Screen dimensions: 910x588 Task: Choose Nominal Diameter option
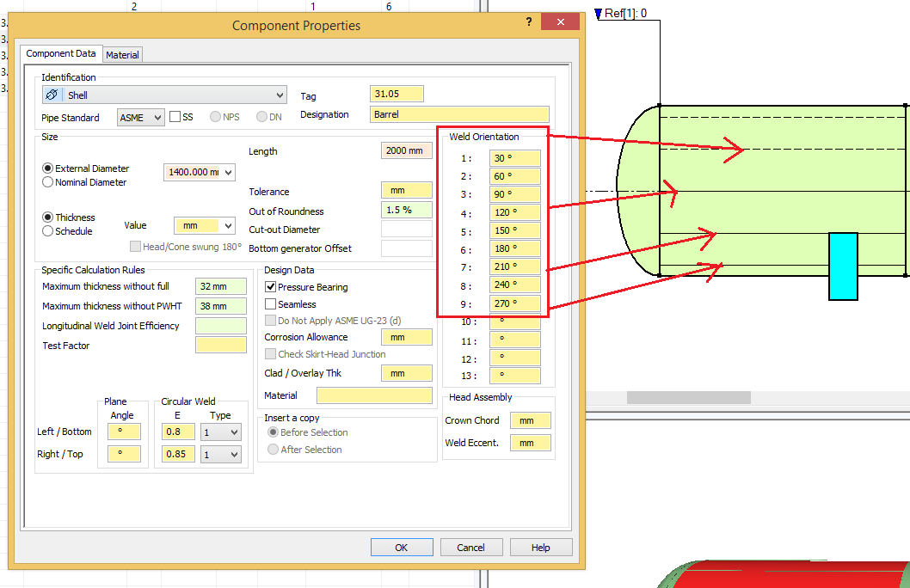coord(48,182)
